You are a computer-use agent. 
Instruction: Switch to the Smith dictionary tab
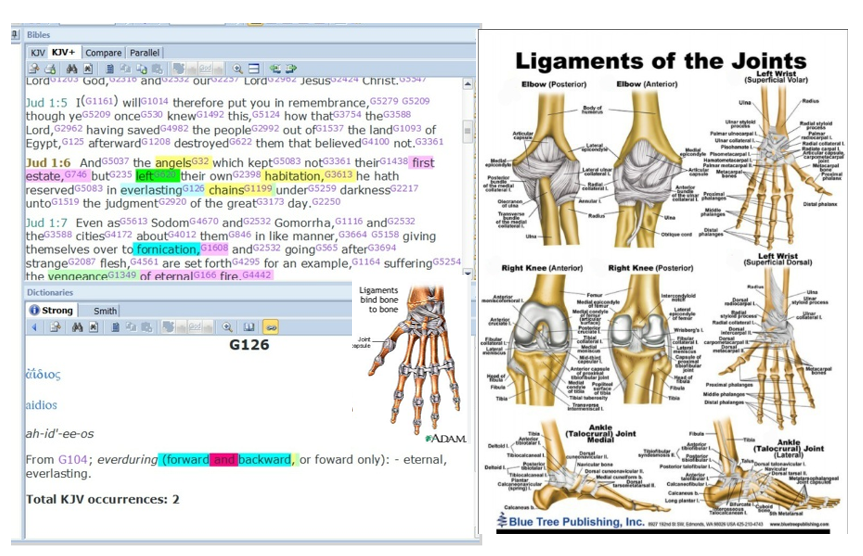pos(105,310)
